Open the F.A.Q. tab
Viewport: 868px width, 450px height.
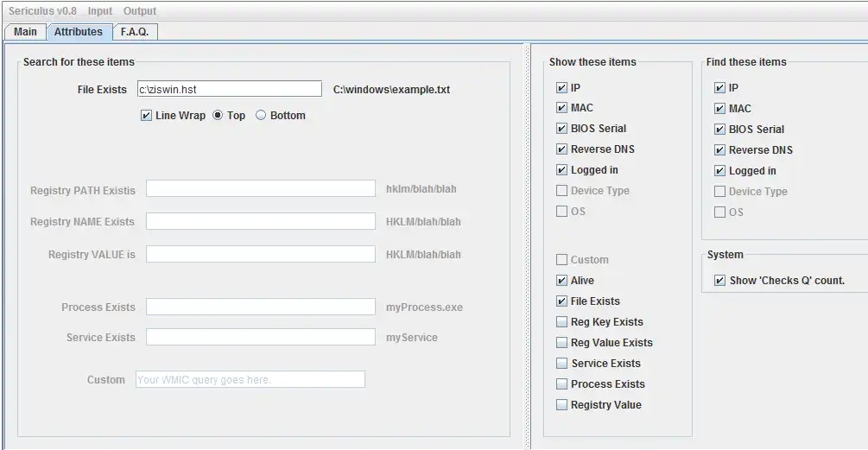(x=135, y=32)
